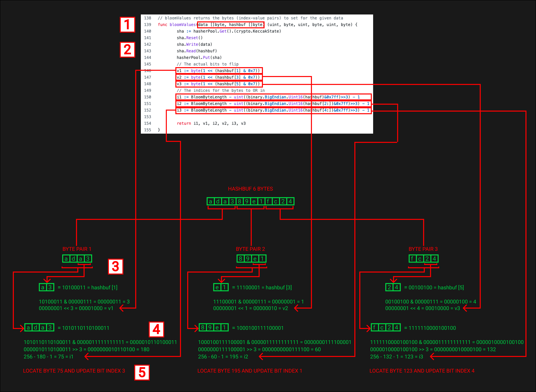Click the red step number 5 box

(142, 372)
